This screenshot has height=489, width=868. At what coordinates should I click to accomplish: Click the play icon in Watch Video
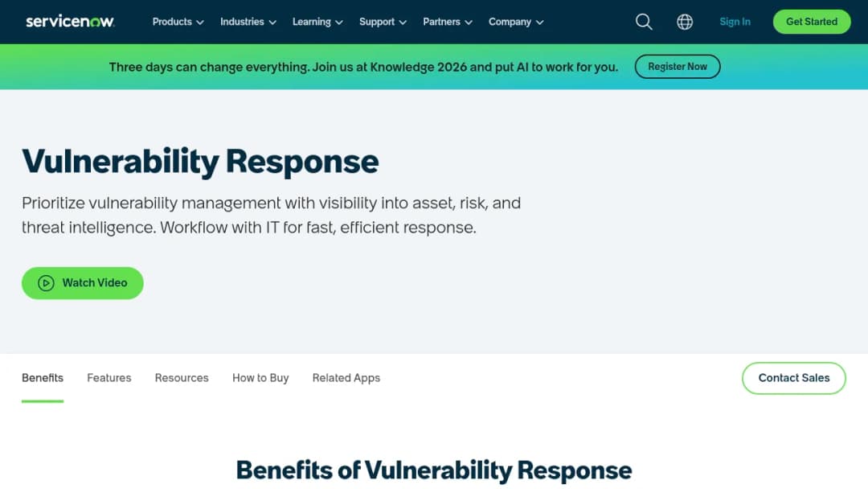pos(46,283)
